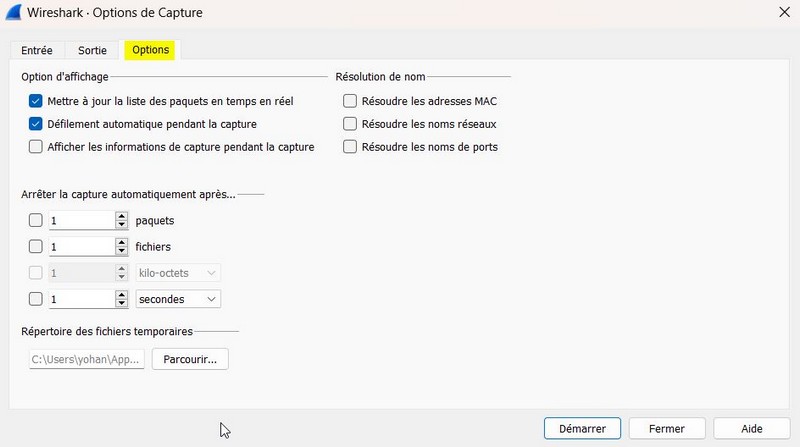The width and height of the screenshot is (800, 447).
Task: Open the Sortie tab
Action: click(92, 51)
